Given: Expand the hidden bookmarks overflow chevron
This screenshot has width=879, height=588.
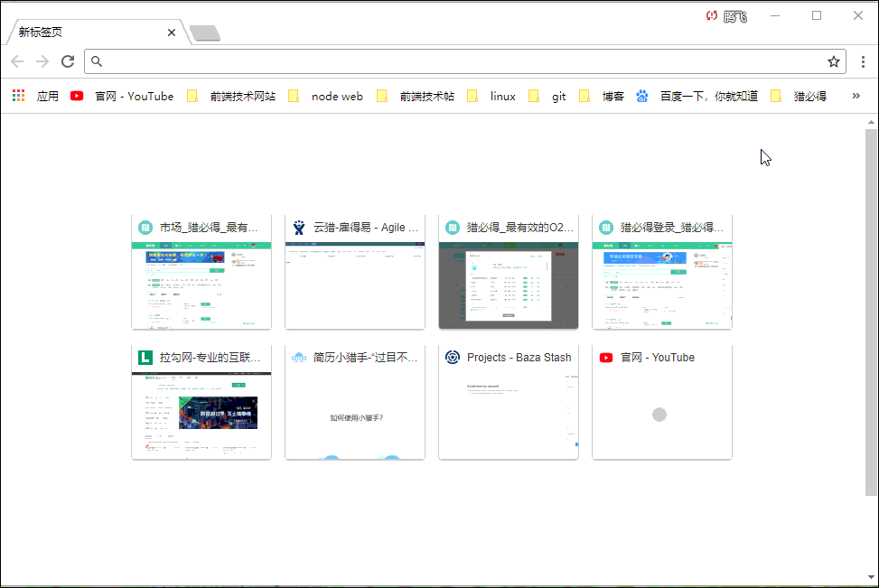Looking at the screenshot, I should click(856, 96).
